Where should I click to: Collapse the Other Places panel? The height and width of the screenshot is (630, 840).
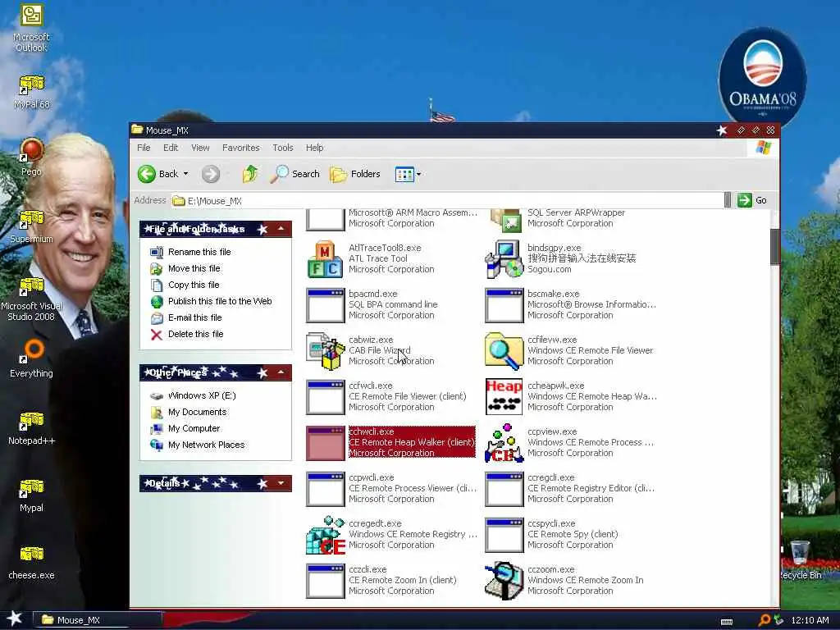[x=281, y=372]
